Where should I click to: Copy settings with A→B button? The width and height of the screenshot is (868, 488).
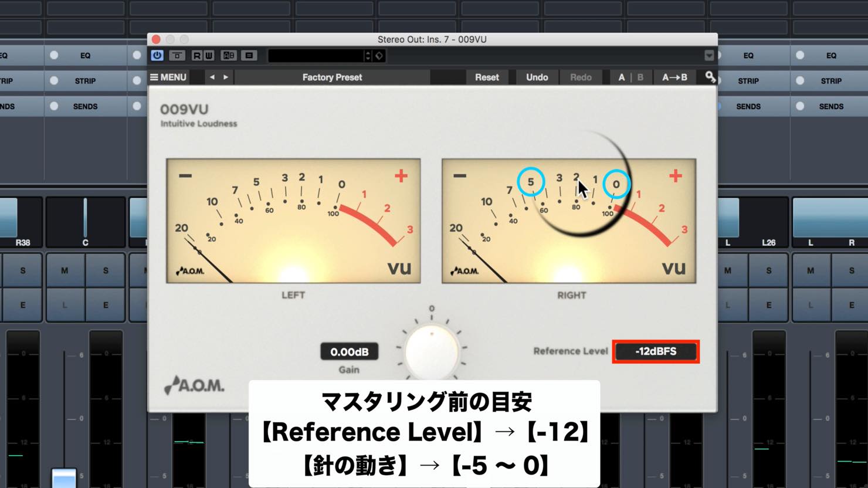[x=674, y=77]
